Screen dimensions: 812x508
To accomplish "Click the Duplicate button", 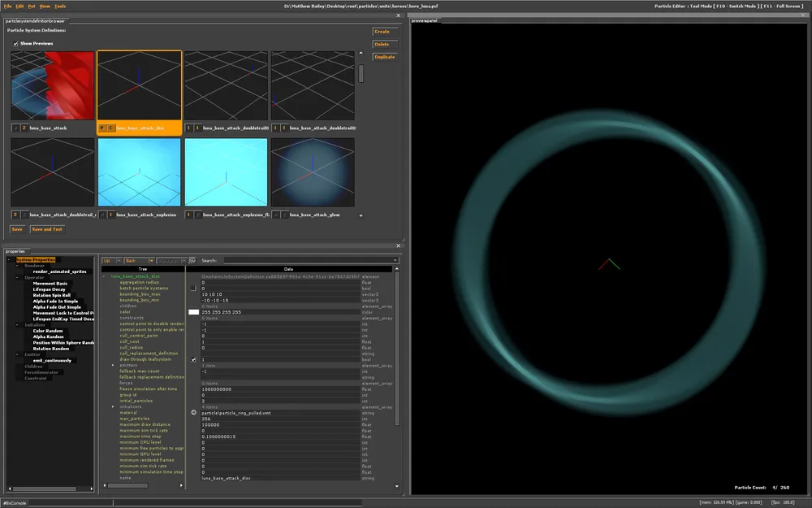I will [384, 57].
